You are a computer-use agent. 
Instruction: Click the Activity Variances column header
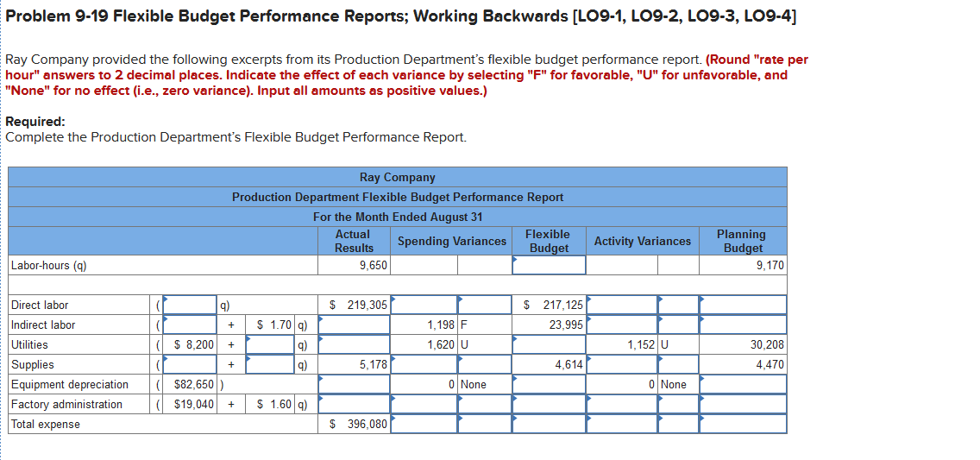tap(643, 242)
